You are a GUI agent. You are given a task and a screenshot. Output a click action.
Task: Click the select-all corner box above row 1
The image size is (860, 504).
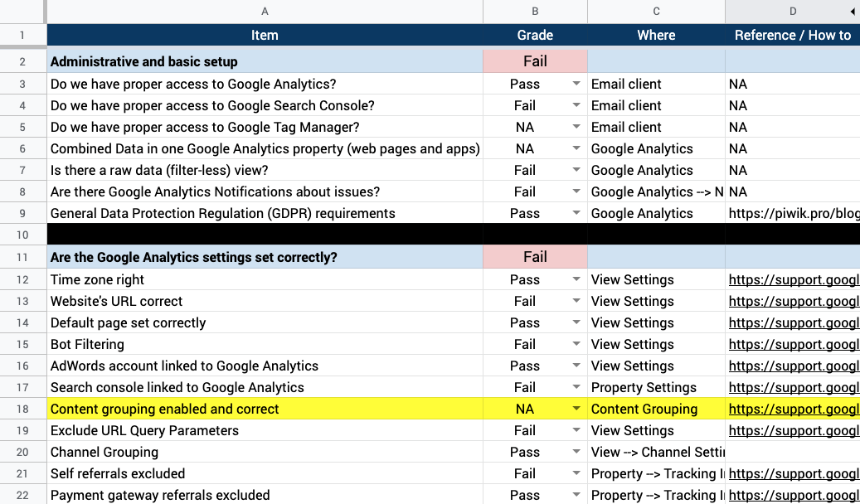22,12
